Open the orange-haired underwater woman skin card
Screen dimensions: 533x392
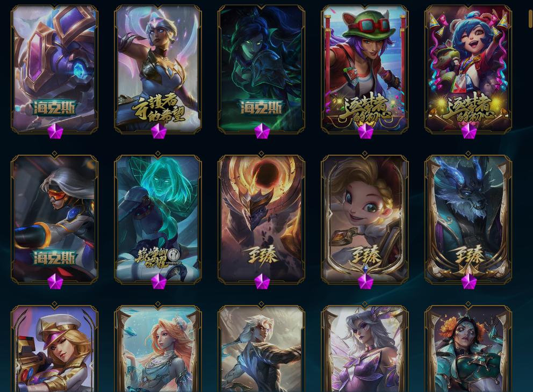158,349
